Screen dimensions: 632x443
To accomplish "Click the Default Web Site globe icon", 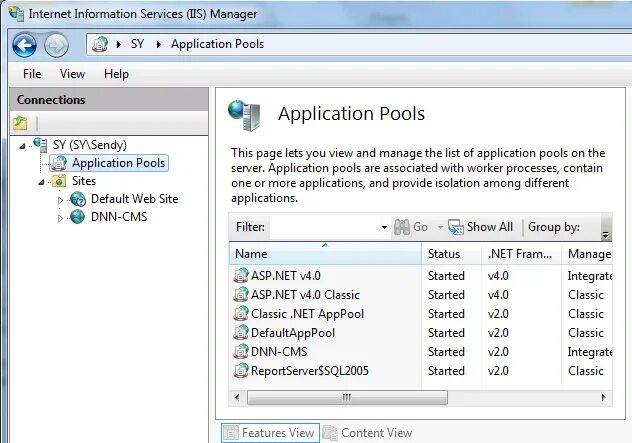I will tap(78, 199).
